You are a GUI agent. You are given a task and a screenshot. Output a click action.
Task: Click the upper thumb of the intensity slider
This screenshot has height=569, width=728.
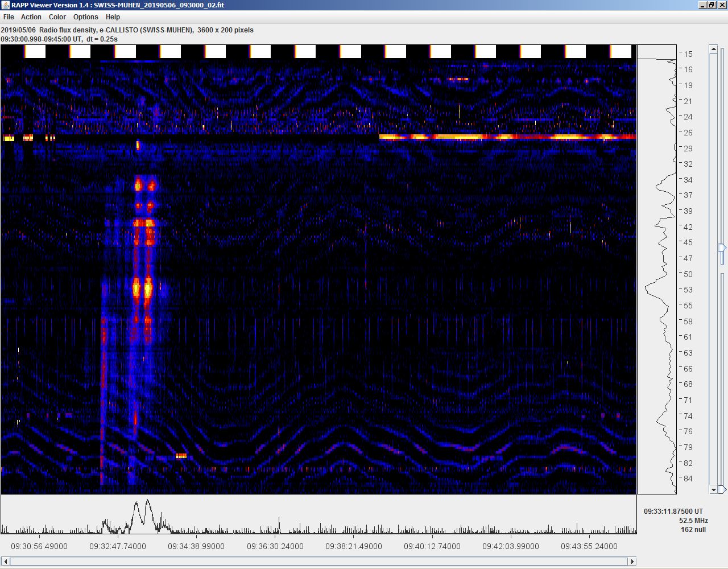point(722,248)
